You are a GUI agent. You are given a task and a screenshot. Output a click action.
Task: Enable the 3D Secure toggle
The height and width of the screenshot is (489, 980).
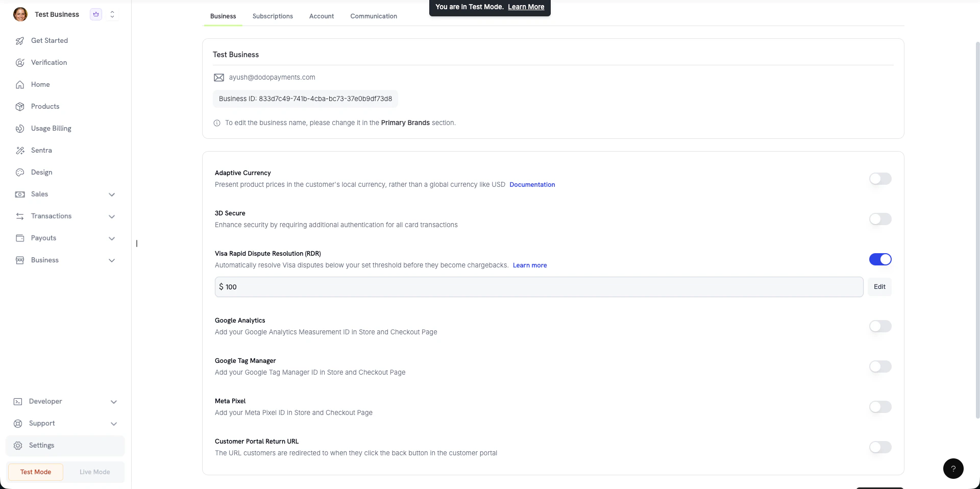880,219
